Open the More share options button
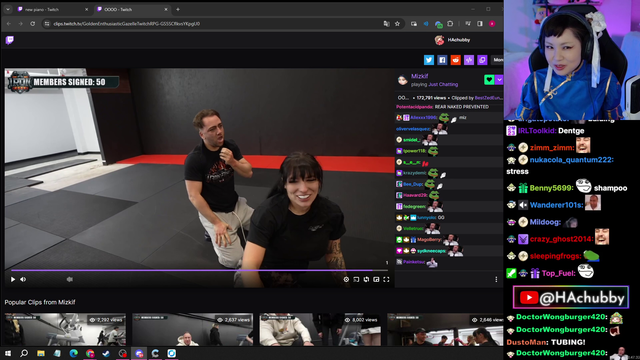 tap(498, 60)
